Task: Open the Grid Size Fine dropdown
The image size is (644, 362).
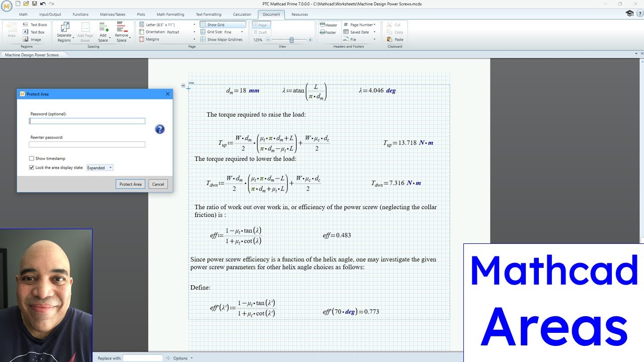Action: [242, 32]
